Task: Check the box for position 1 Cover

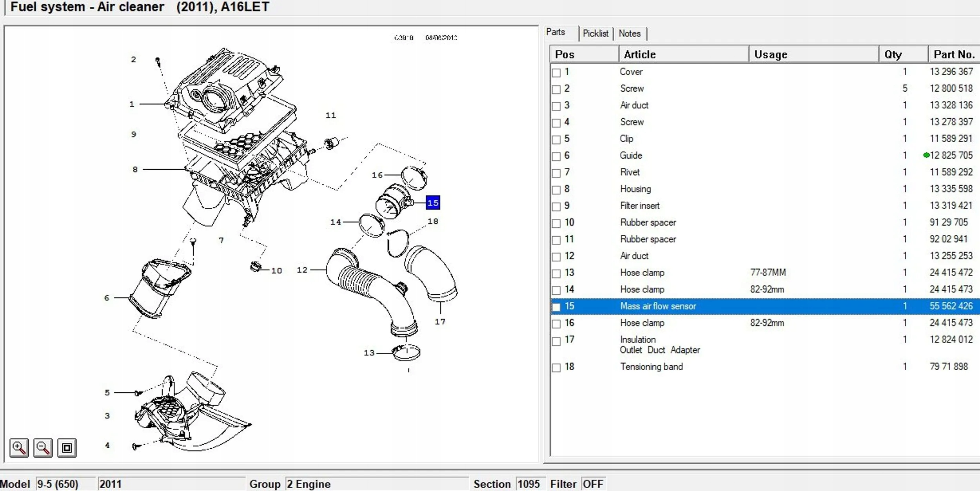Action: [x=556, y=73]
